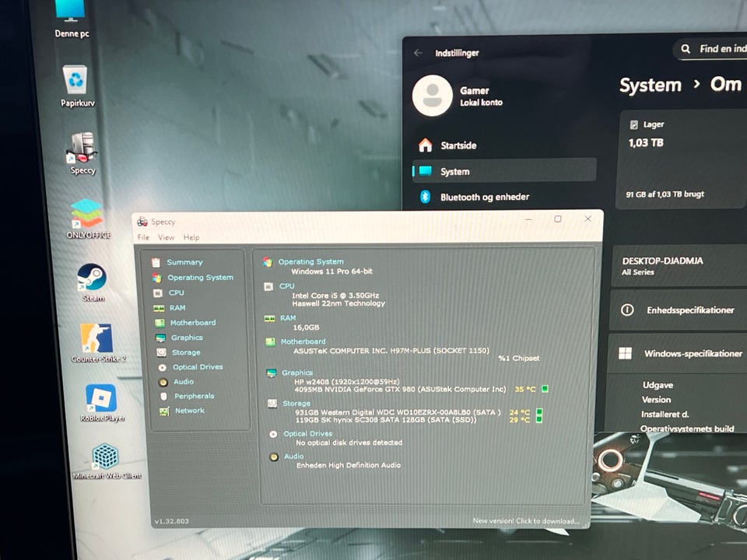Open the Lager storage card

pyautogui.click(x=682, y=159)
